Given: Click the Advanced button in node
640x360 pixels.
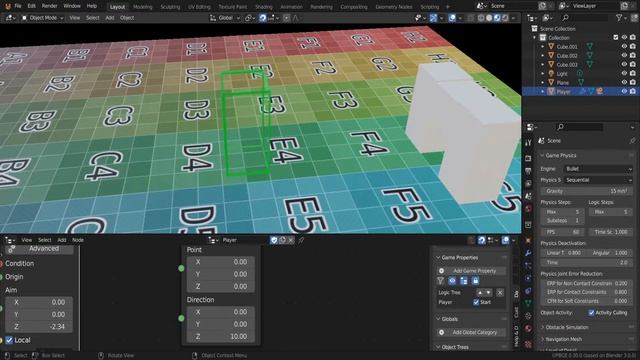Looking at the screenshot, I should [x=39, y=249].
